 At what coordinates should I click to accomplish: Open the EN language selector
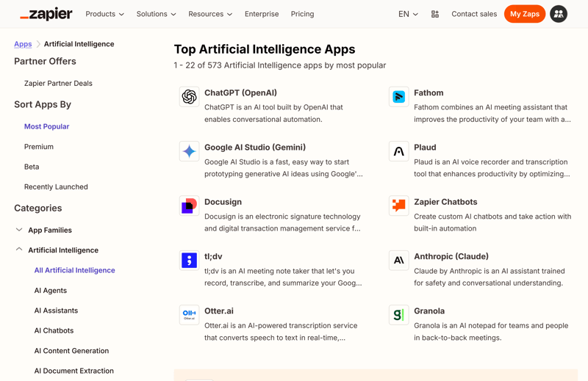pos(408,14)
